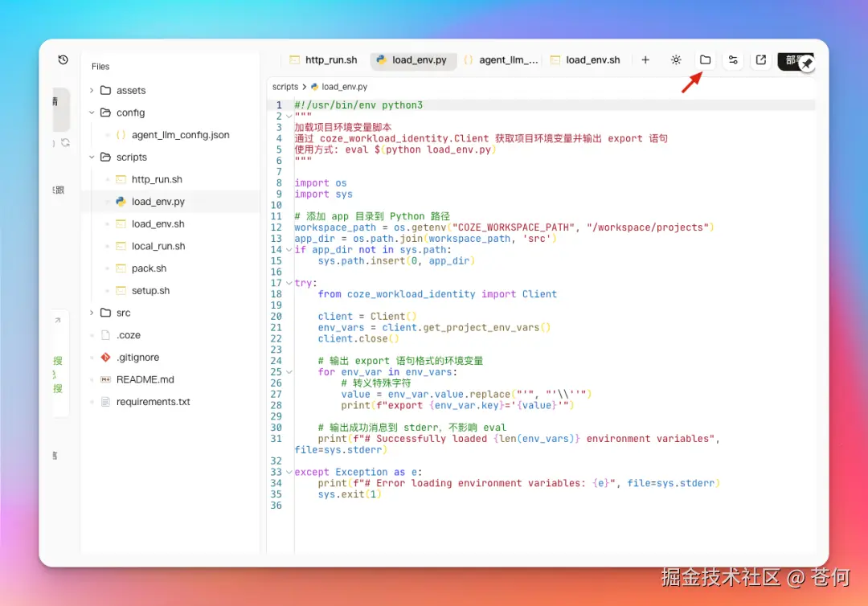
Task: Click the shell icon beside pack.sh
Action: coord(121,268)
